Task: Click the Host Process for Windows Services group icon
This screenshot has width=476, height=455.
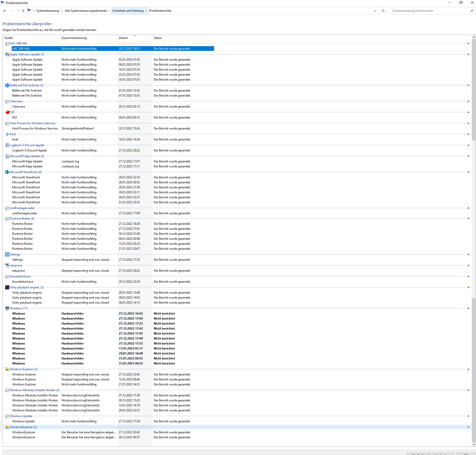Action: tap(7, 123)
